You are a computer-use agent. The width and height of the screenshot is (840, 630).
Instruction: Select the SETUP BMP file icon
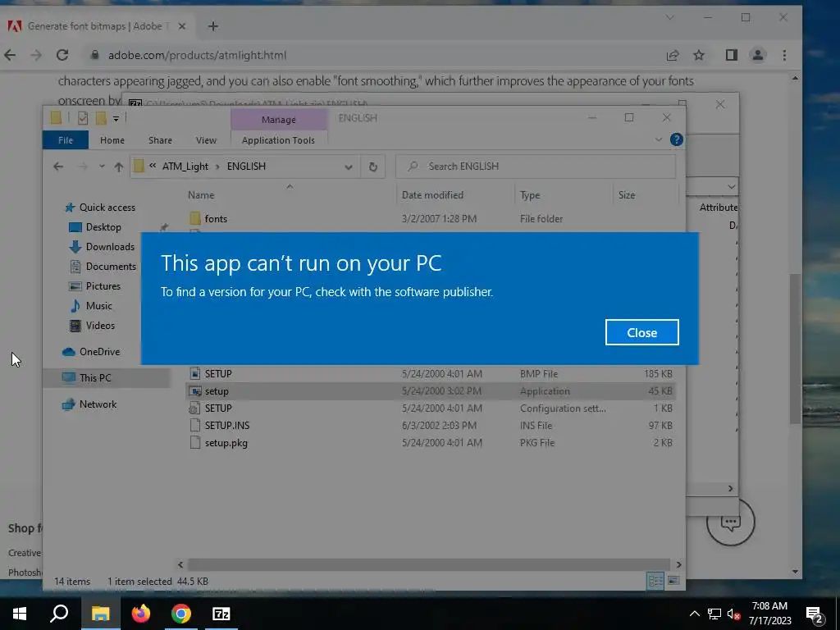pos(195,373)
